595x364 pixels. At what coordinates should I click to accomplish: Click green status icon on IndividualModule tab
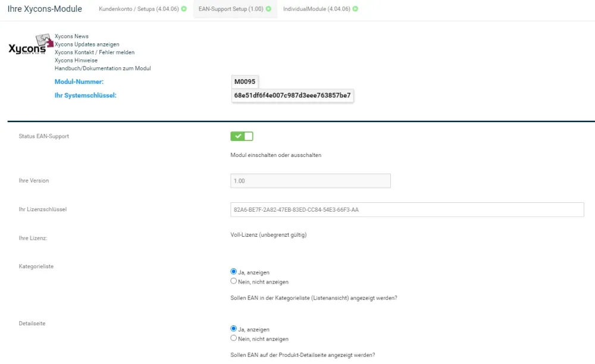coord(355,9)
